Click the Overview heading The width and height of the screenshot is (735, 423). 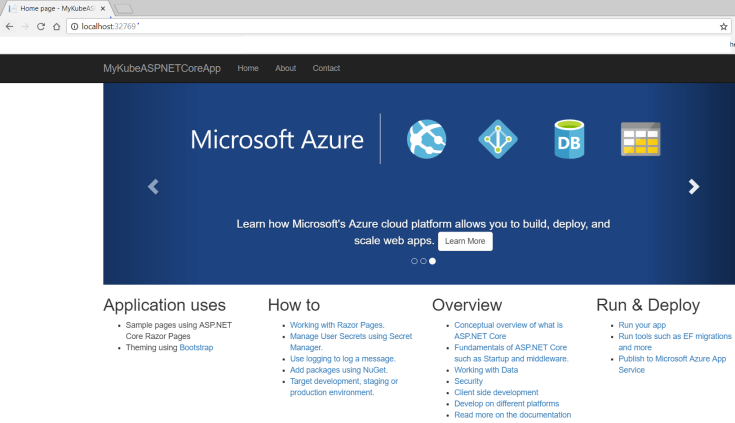pyautogui.click(x=467, y=305)
